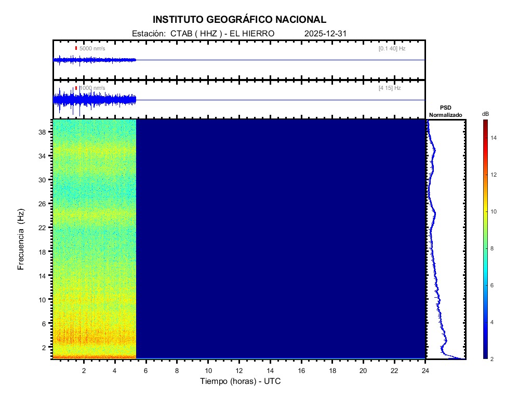Click the [0.1 40] Hz filter label
This screenshot has height=399, width=532.
point(392,48)
